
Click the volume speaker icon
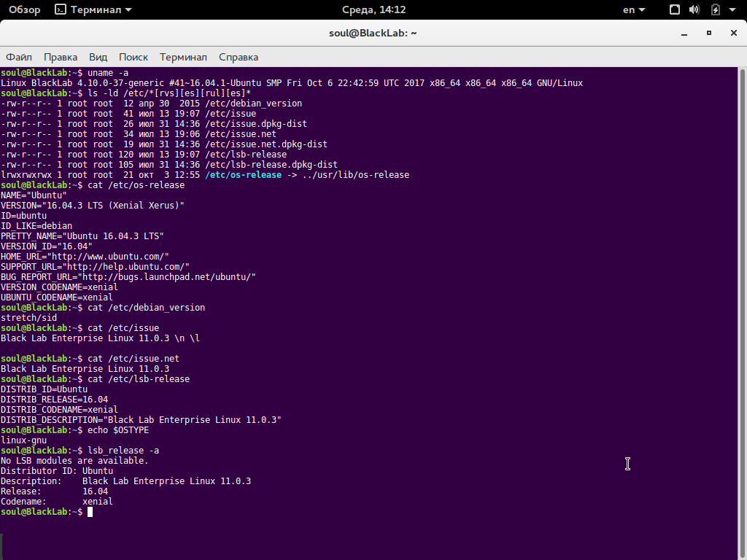[694, 9]
